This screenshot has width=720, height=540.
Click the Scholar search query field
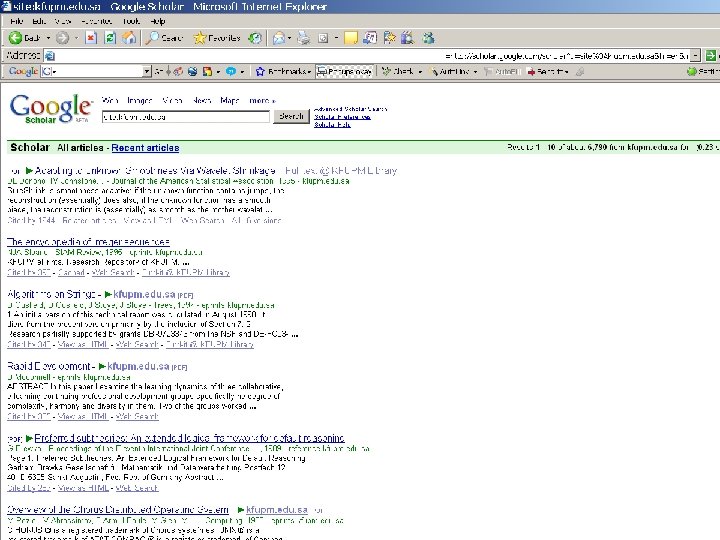[186, 117]
